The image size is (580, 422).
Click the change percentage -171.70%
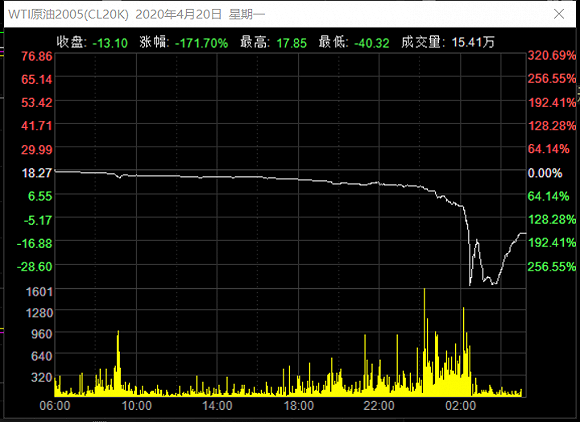pos(201,43)
